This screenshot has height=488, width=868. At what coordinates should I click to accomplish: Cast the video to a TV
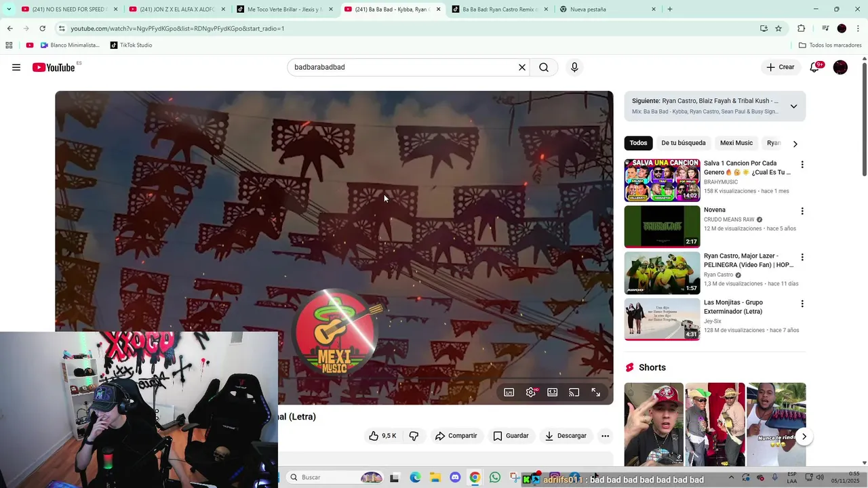click(x=574, y=392)
